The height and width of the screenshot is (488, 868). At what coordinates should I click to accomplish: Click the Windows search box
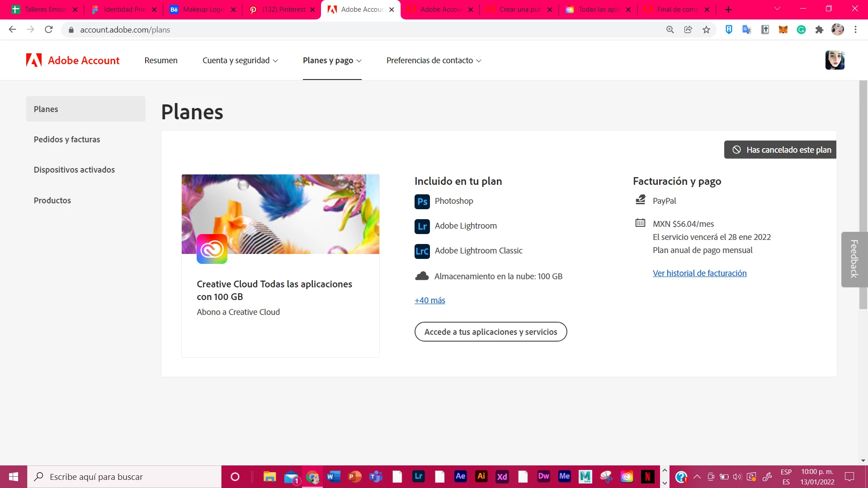tap(124, 477)
